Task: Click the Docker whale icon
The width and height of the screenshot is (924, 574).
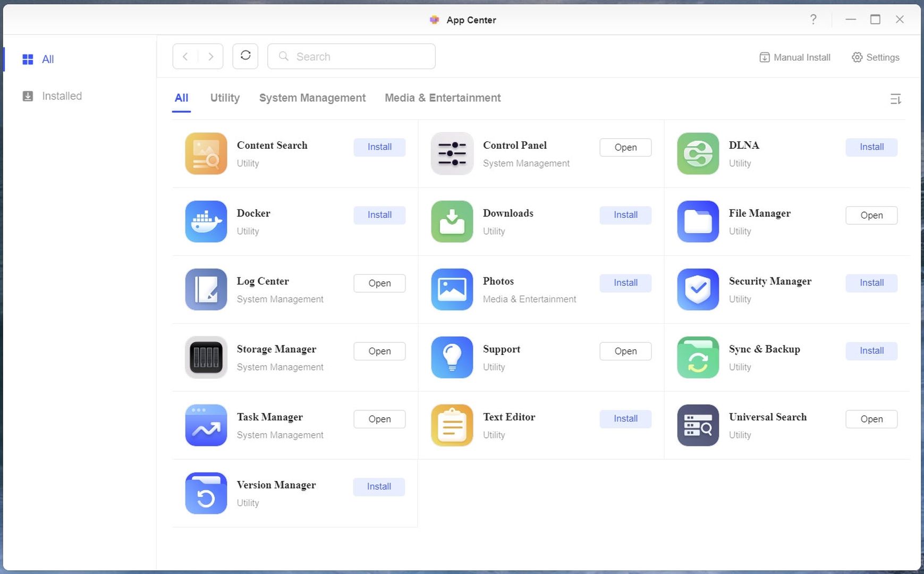Action: pos(206,222)
